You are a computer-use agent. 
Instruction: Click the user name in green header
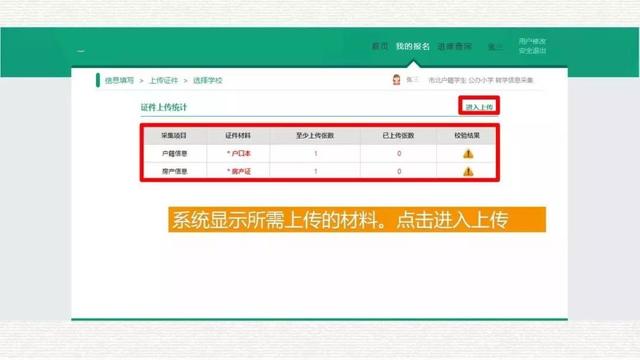(x=495, y=47)
